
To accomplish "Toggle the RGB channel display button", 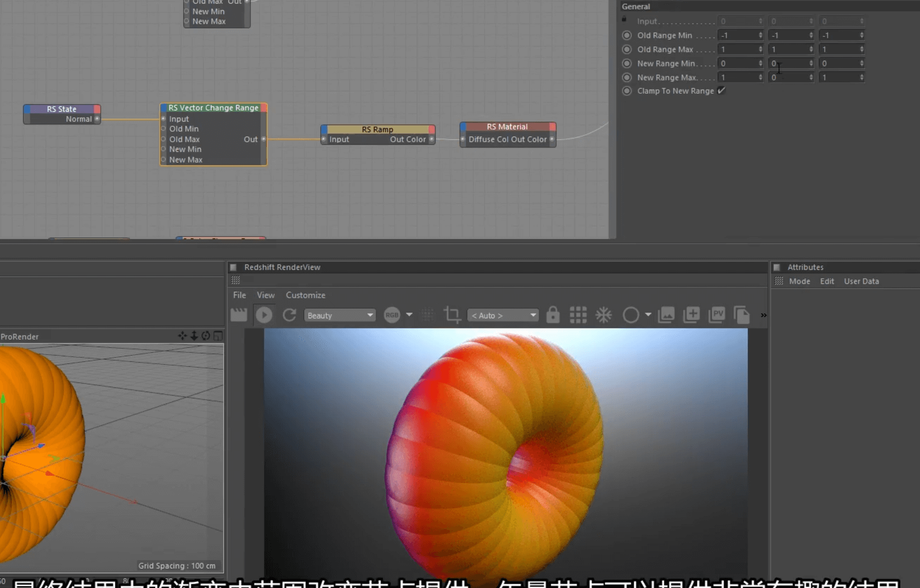I will coord(392,315).
